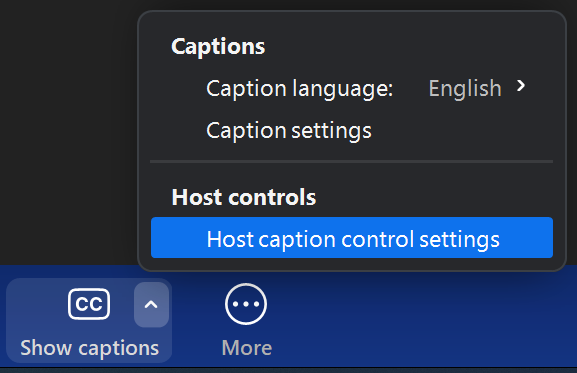Click left padding of highlighted Host caption row
The width and height of the screenshot is (577, 373).
[178, 238]
